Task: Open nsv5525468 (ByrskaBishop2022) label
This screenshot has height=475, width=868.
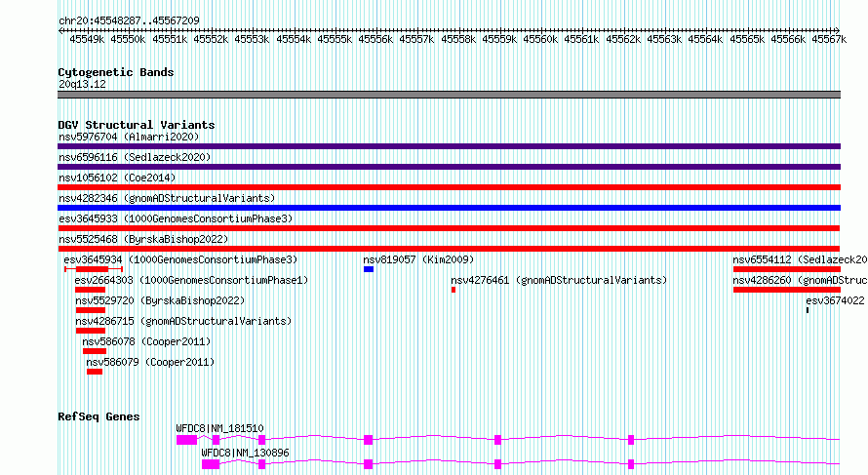Action: [144, 239]
